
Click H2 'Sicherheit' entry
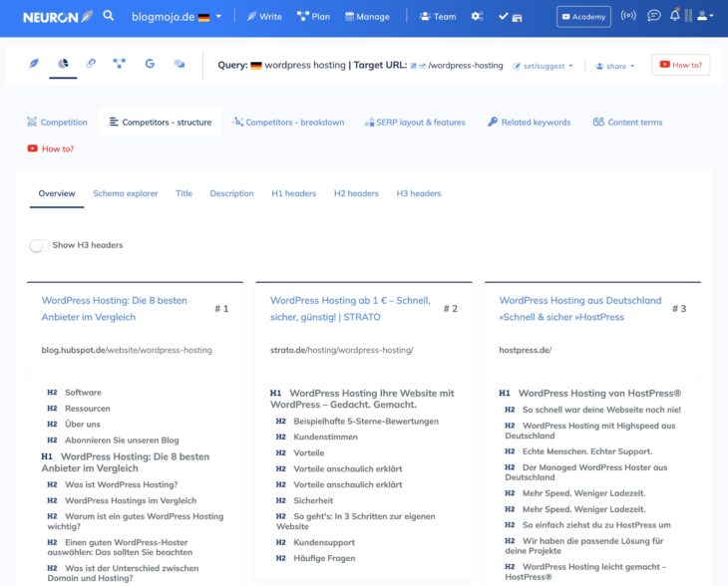point(304,500)
